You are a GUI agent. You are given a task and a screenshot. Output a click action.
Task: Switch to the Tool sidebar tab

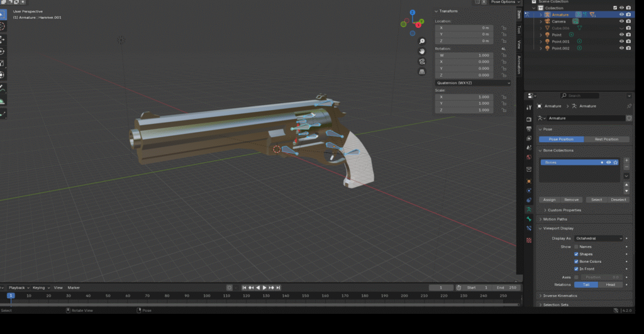tap(519, 29)
